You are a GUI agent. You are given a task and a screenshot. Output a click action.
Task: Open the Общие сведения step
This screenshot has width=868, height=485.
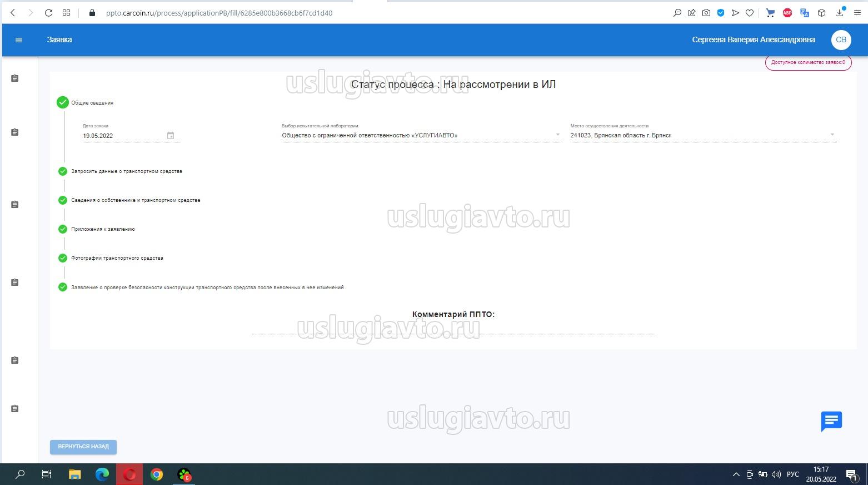92,103
